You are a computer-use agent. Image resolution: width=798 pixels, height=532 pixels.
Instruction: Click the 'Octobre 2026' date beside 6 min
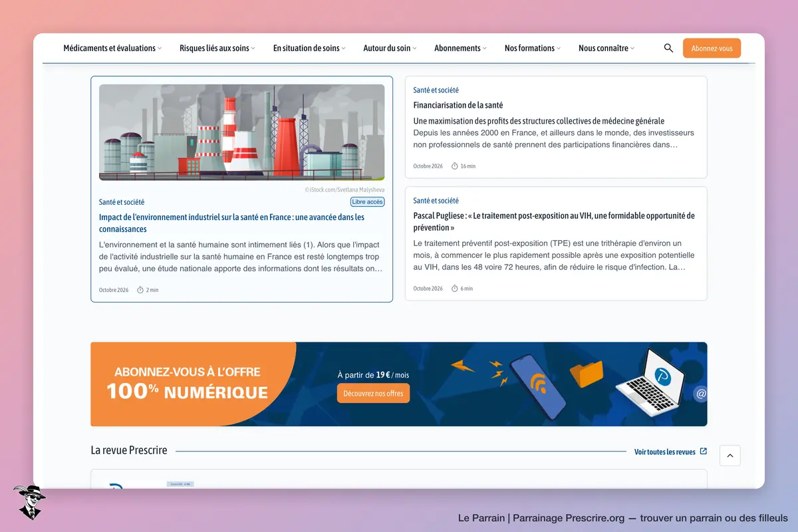[428, 289]
